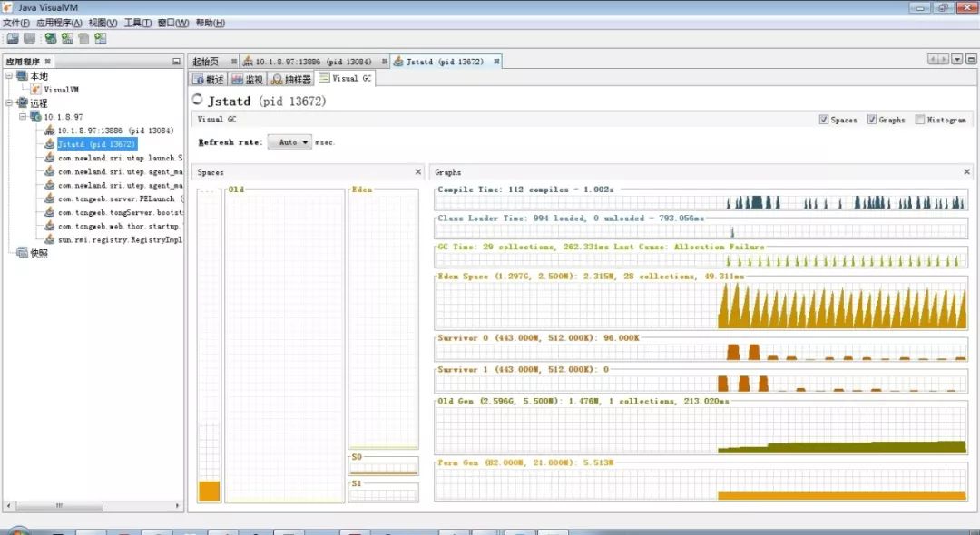Image resolution: width=980 pixels, height=535 pixels.
Task: Click the first toolbar icon, Load Snapshot
Action: pos(13,38)
